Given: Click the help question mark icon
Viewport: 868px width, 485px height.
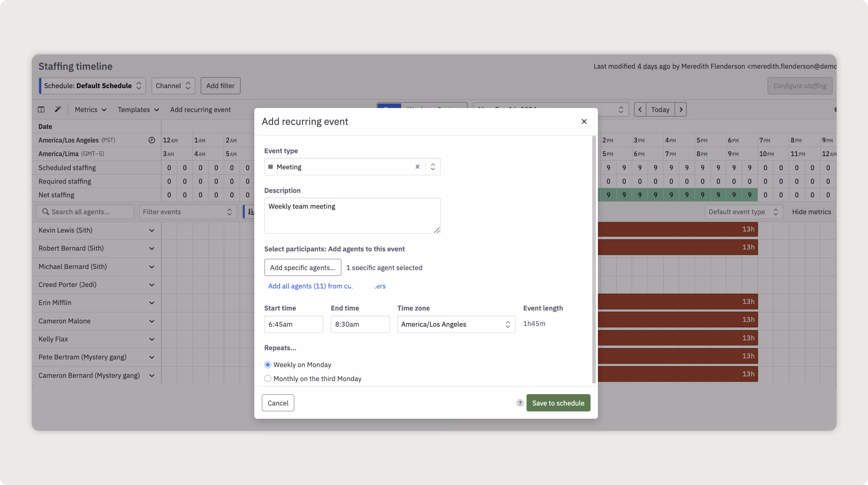Looking at the screenshot, I should [520, 403].
